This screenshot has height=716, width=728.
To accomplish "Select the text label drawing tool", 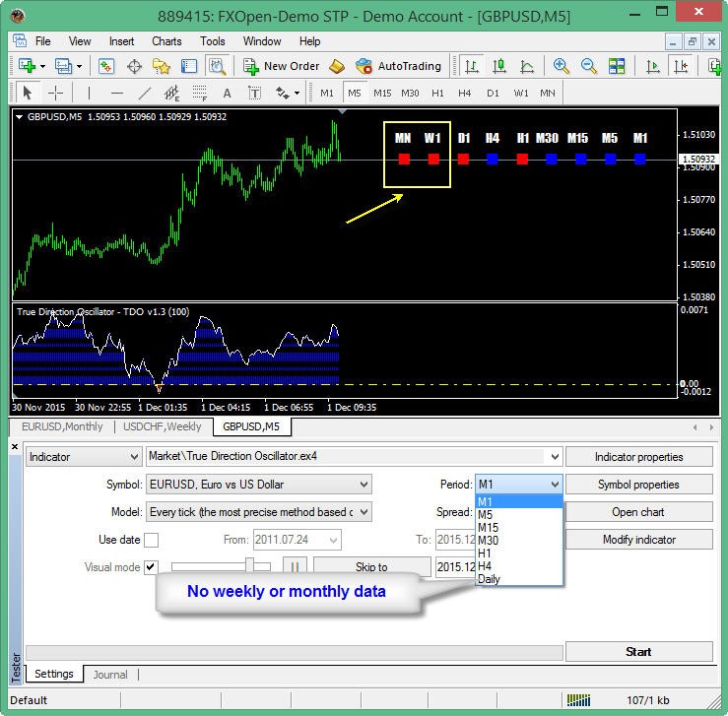I will tap(227, 93).
